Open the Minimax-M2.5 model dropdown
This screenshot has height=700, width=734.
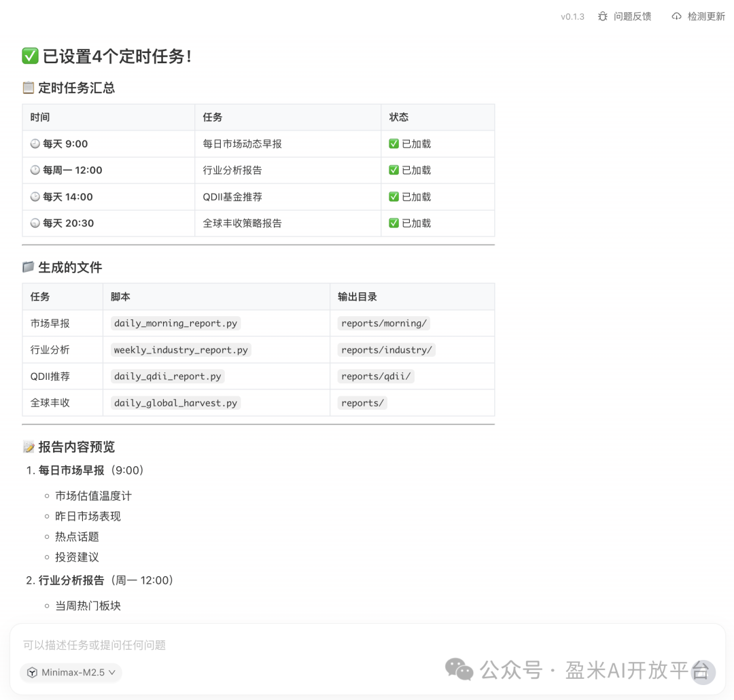[x=71, y=672]
